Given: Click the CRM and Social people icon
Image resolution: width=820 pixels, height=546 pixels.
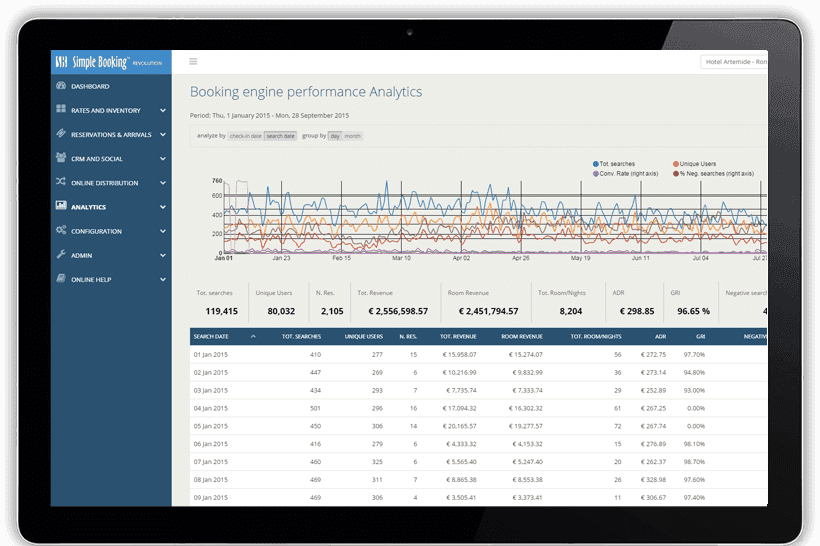Looking at the screenshot, I should (61, 157).
